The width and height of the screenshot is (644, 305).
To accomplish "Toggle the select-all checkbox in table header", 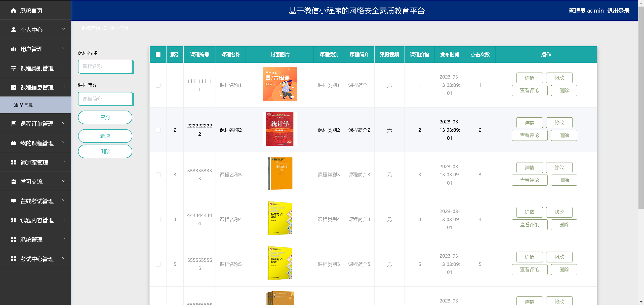I will click(158, 54).
